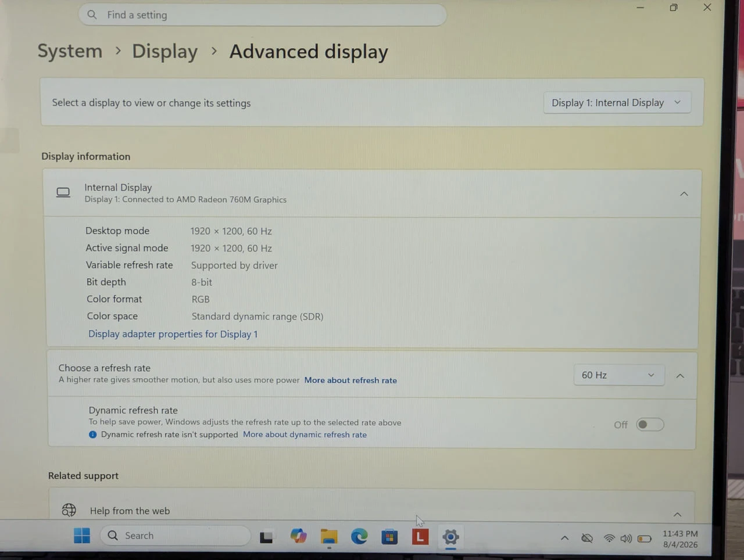Viewport: 744px width, 560px height.
Task: Open the Windows Start menu
Action: click(82, 536)
